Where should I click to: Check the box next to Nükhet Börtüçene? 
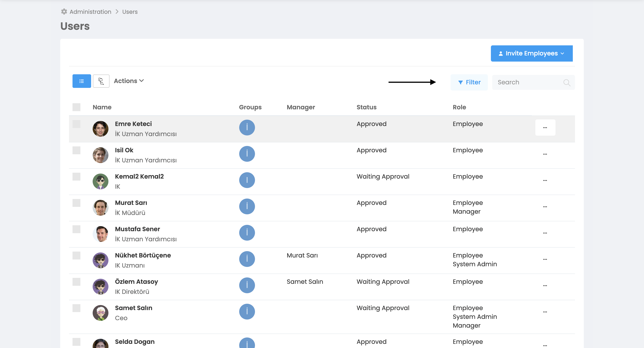(76, 256)
